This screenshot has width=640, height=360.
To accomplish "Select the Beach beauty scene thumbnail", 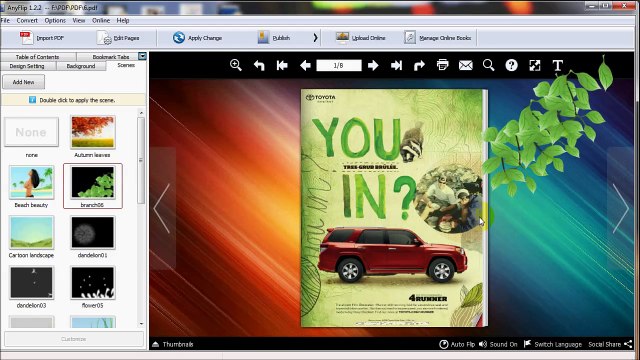I will (x=31, y=182).
